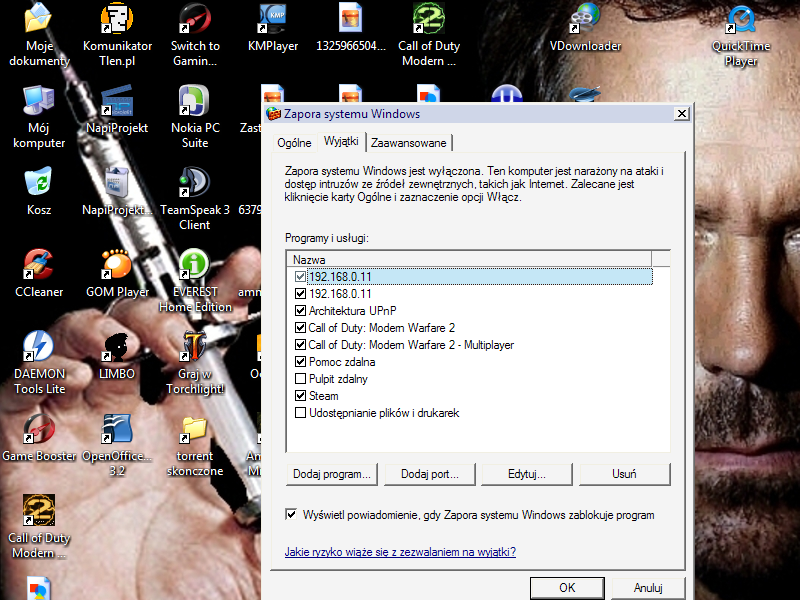Click the Switch to Gaming desktop shortcut
Image resolution: width=800 pixels, height=600 pixels.
click(195, 36)
